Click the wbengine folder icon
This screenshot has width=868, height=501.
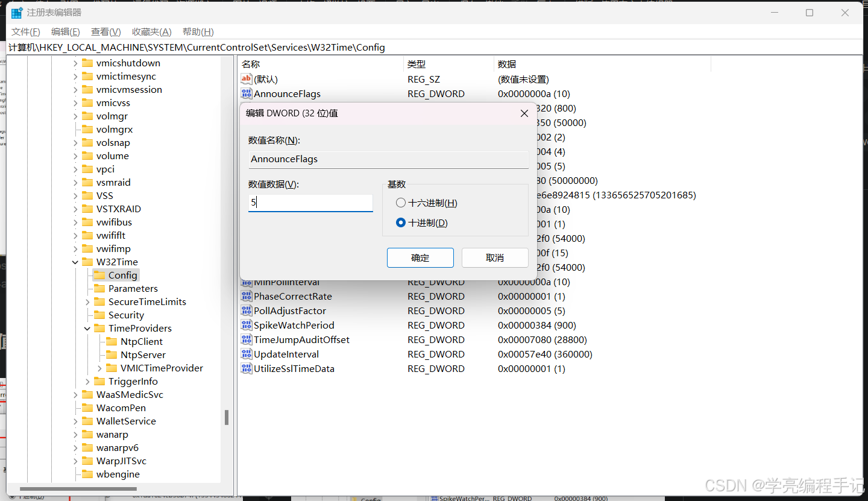tap(87, 474)
